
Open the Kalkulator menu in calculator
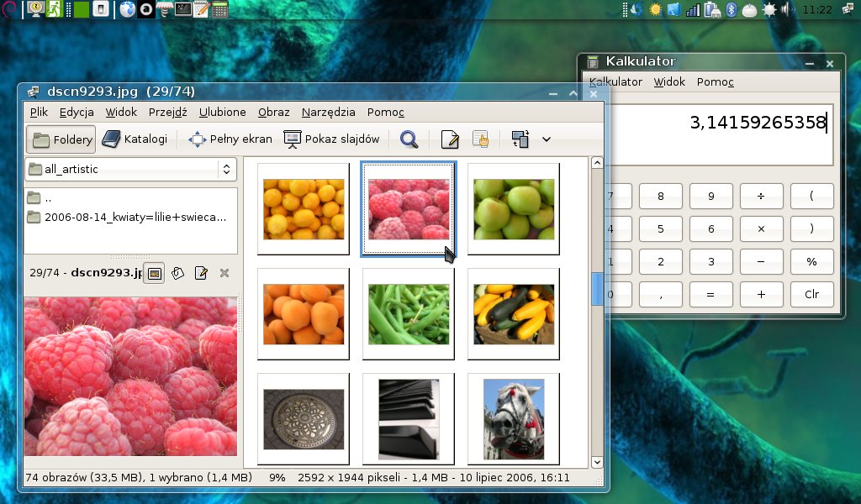[x=615, y=82]
